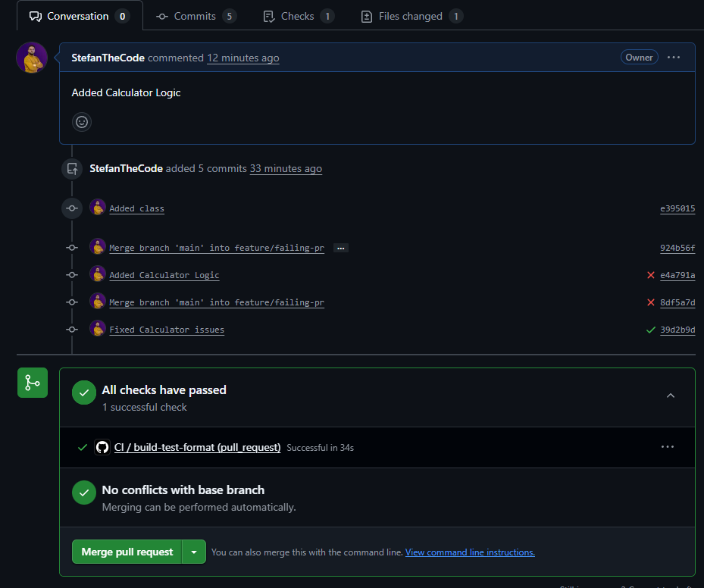Screen dimensions: 704x588
Task: Click commit hash e395015
Action: (x=677, y=208)
